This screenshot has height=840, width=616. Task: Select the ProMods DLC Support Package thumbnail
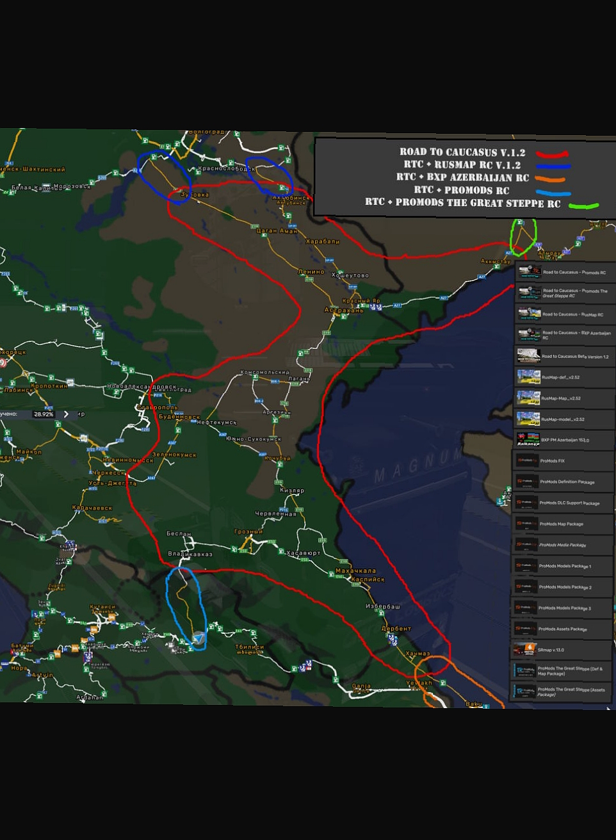(x=526, y=503)
